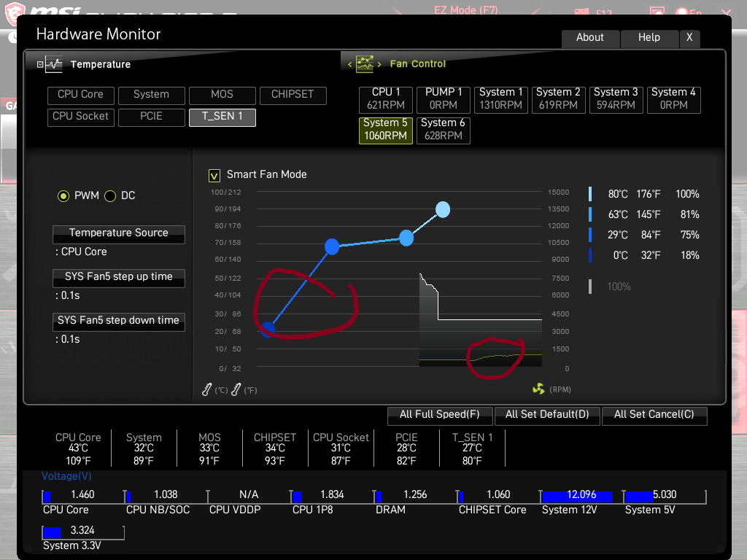Click the gray 100% legend swatch

point(590,286)
